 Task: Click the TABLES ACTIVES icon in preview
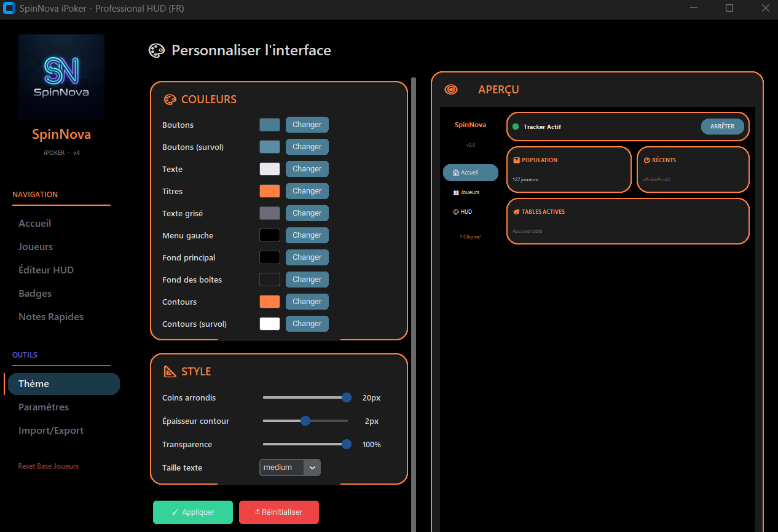point(516,212)
